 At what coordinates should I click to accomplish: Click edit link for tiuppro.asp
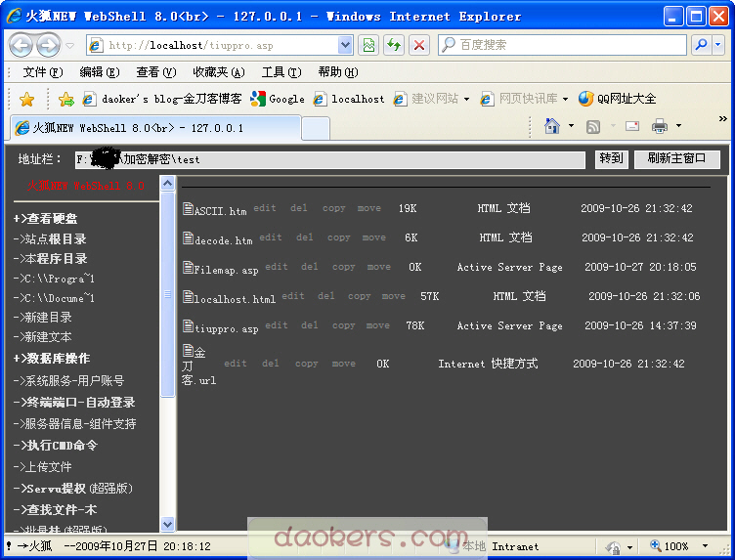[277, 325]
